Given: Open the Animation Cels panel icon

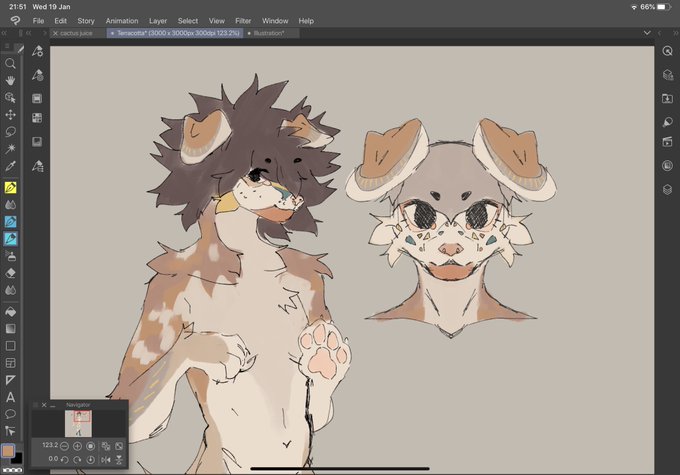Looking at the screenshot, I should point(667,141).
